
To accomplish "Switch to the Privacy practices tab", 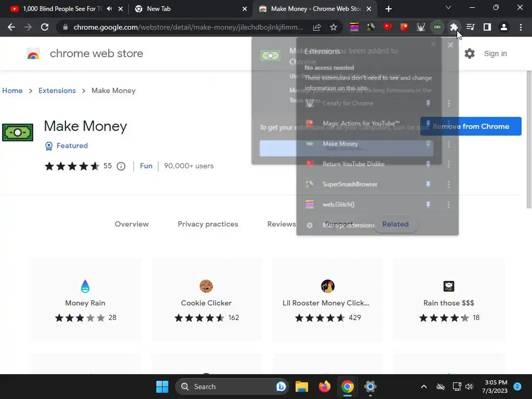I will click(208, 224).
